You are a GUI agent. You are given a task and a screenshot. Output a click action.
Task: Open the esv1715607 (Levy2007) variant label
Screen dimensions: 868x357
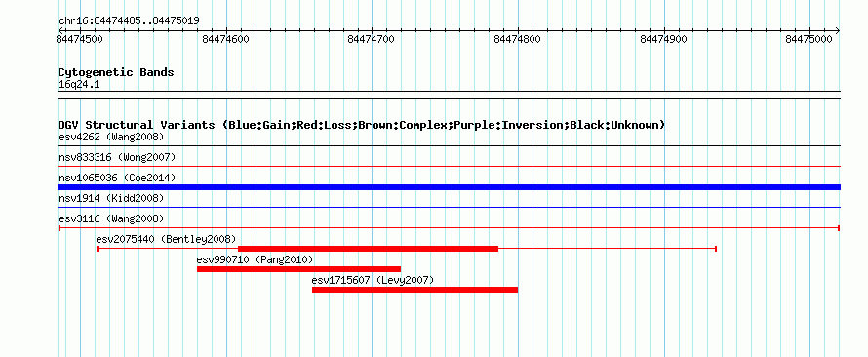[374, 280]
